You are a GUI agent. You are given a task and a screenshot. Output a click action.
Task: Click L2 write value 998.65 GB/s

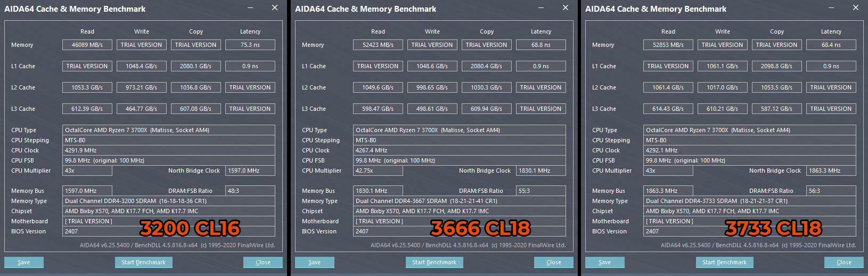tap(432, 87)
